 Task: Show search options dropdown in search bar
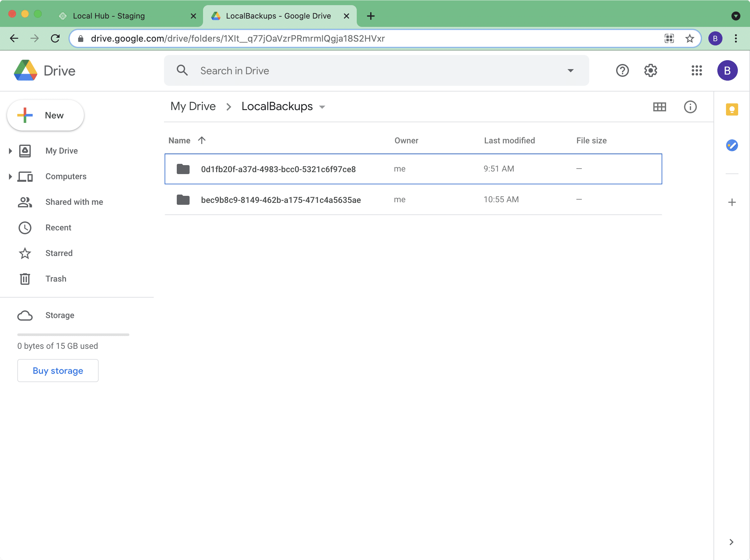point(571,70)
